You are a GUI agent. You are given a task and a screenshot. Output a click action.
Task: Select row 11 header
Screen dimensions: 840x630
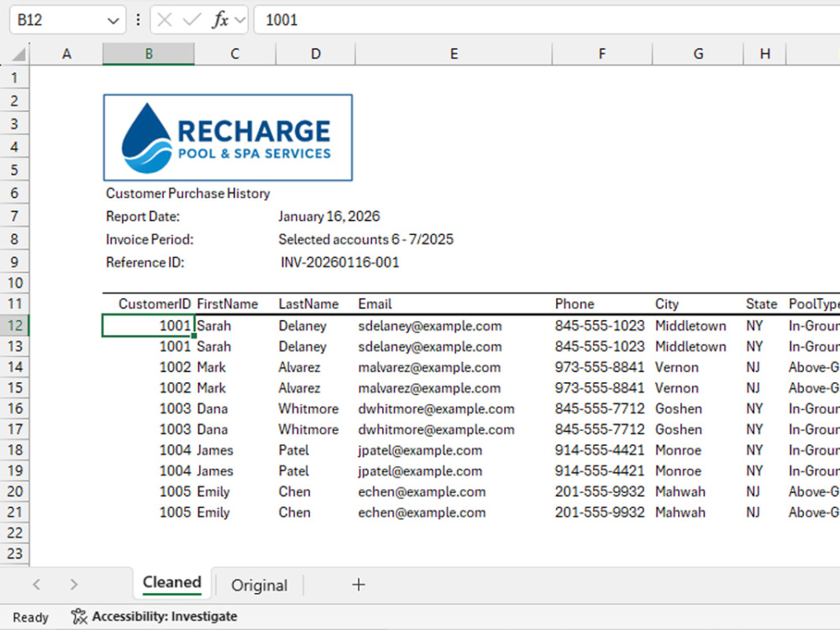tap(14, 304)
